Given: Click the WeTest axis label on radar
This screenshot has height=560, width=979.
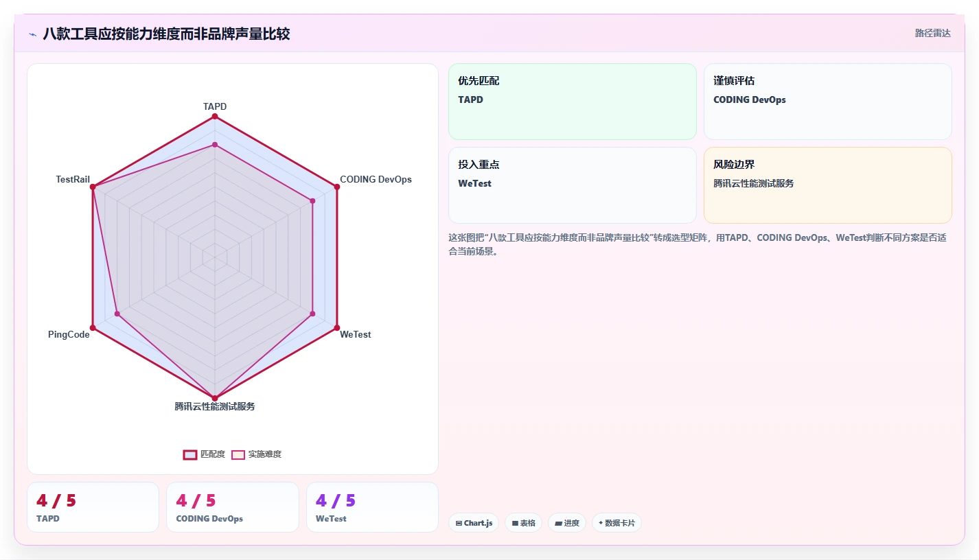Looking at the screenshot, I should (x=356, y=334).
